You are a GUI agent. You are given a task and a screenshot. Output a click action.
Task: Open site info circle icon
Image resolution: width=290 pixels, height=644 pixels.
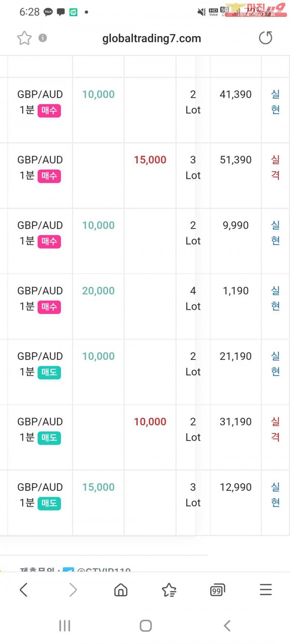click(43, 38)
